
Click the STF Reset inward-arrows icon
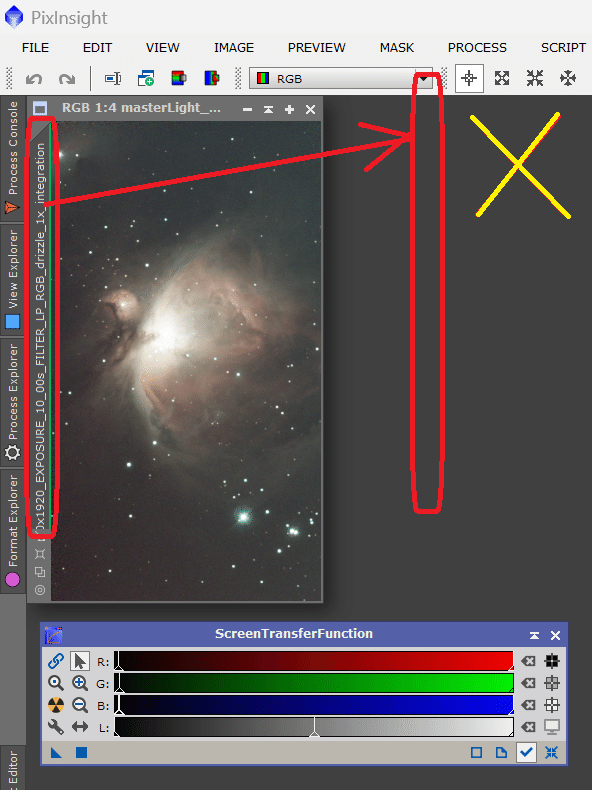pos(552,753)
